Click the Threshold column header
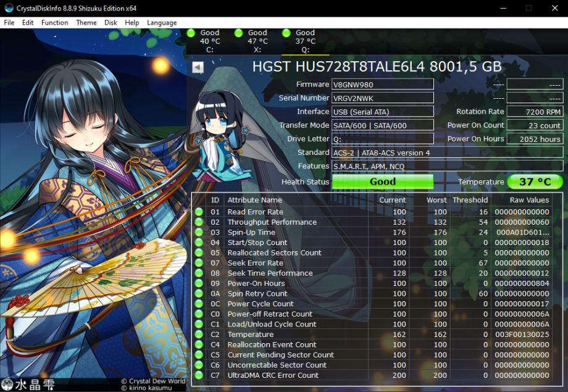The image size is (568, 392). click(470, 200)
